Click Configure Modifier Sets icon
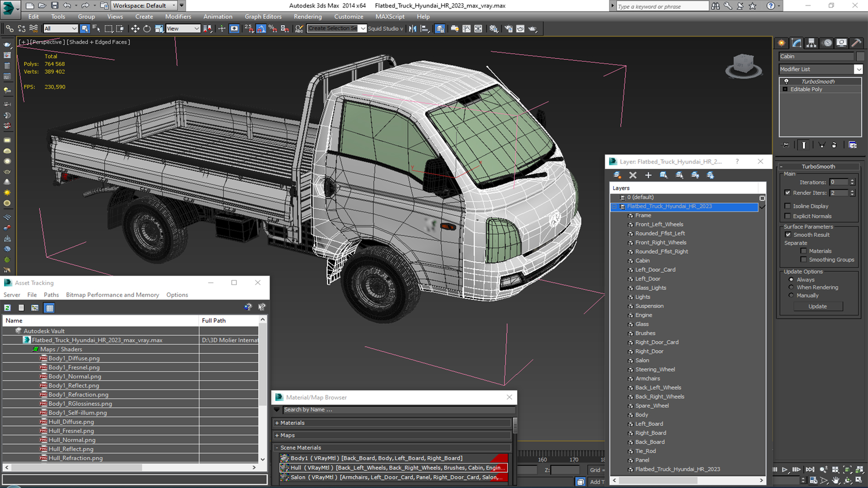The image size is (868, 488). 853,145
